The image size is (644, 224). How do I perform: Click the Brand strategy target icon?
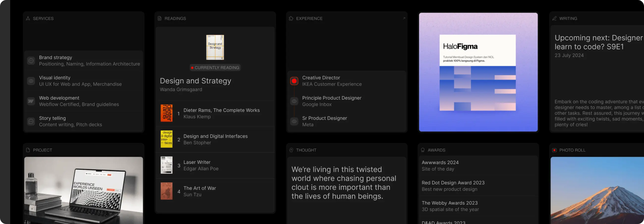coord(31,61)
